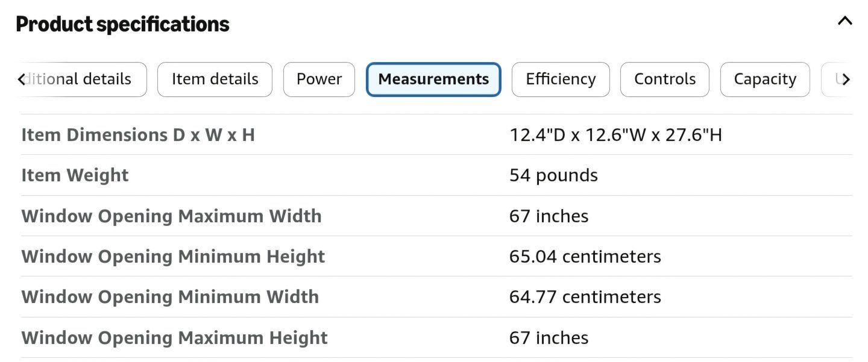This screenshot has width=868, height=362.
Task: Click the Window Opening Maximum Height label
Action: pyautogui.click(x=175, y=338)
